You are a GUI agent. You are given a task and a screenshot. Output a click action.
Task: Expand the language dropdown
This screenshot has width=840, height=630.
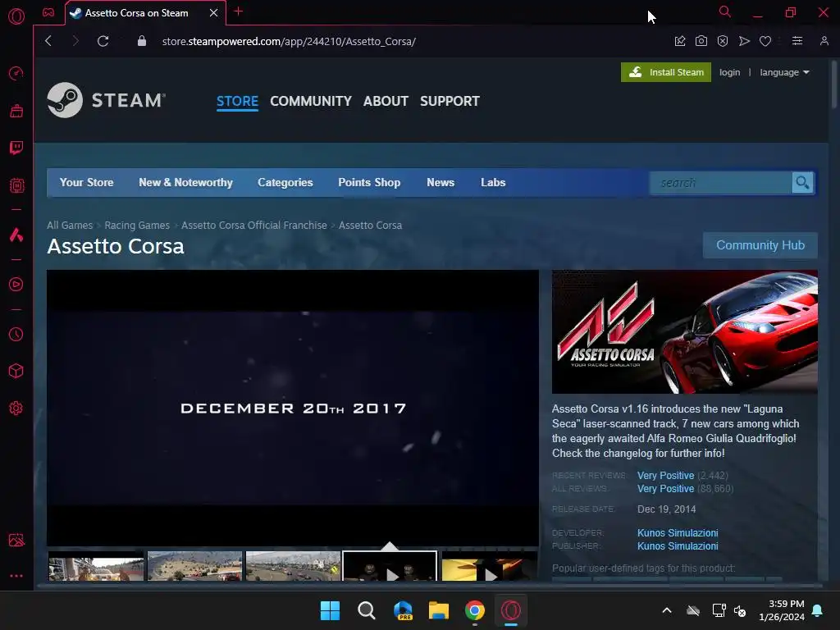click(784, 72)
